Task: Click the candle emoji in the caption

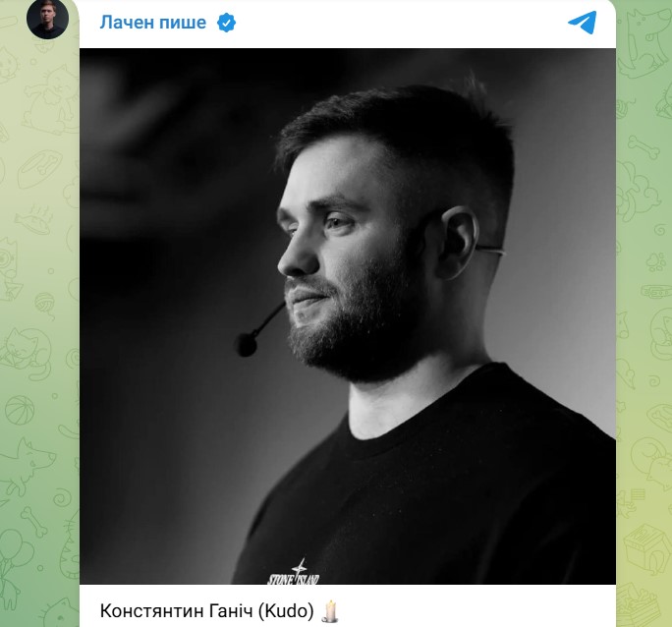Action: click(329, 609)
